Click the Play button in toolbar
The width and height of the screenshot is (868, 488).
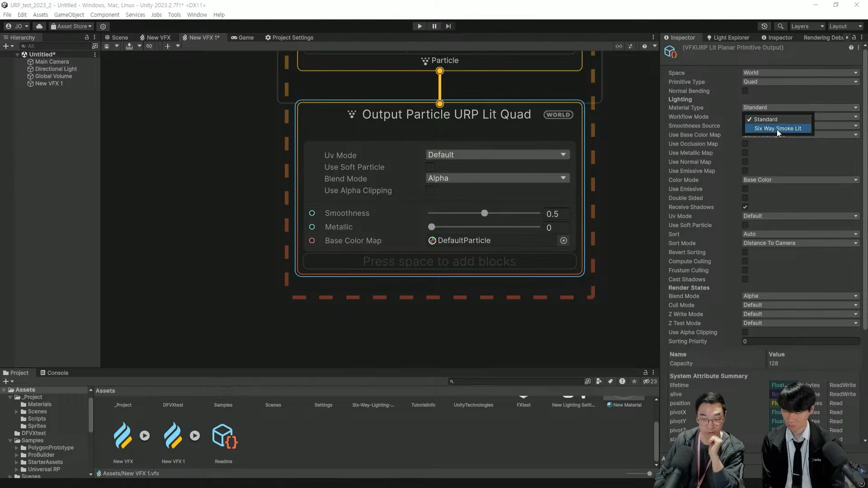click(420, 26)
